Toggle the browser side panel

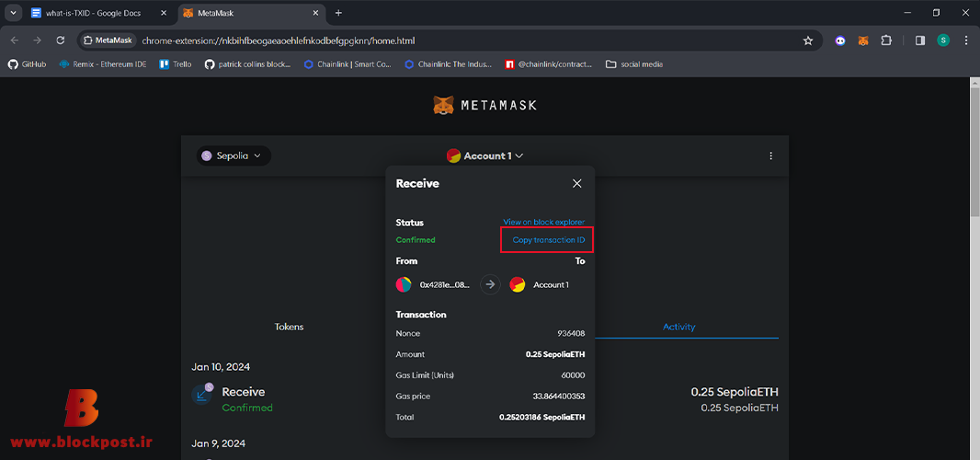click(x=920, y=40)
